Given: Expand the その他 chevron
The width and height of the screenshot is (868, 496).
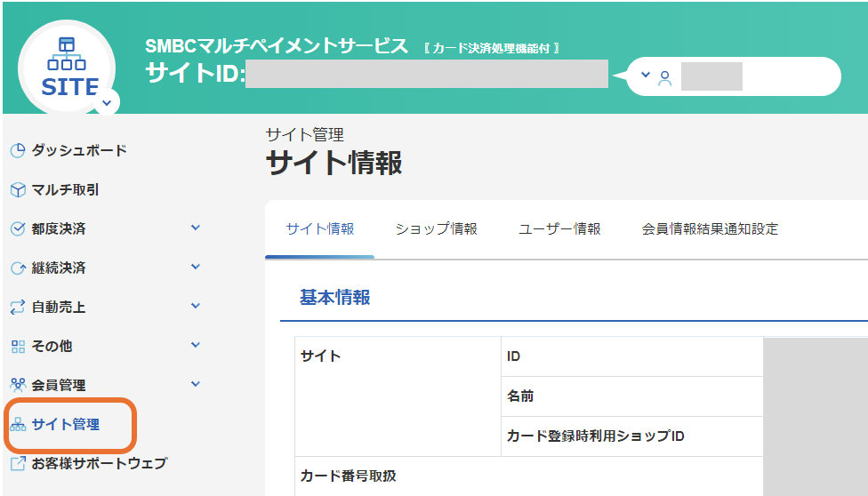Looking at the screenshot, I should pyautogui.click(x=196, y=345).
